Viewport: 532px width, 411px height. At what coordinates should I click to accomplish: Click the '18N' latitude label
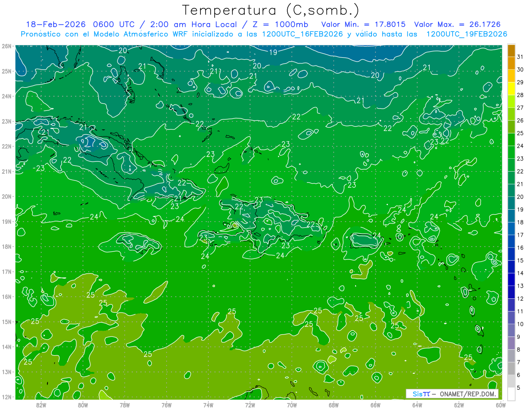[7, 246]
